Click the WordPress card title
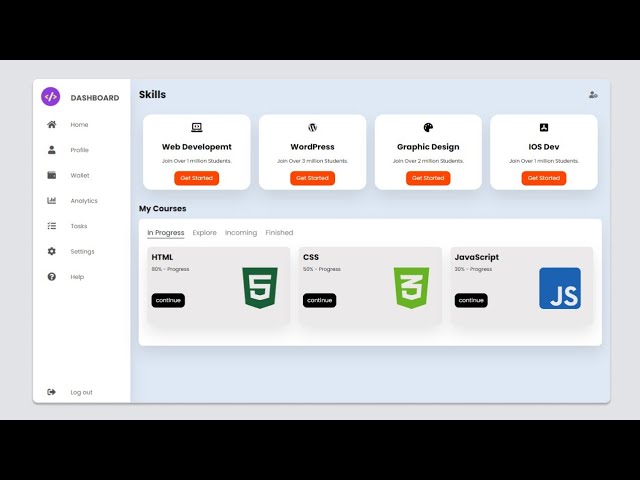640x480 pixels. click(x=312, y=147)
